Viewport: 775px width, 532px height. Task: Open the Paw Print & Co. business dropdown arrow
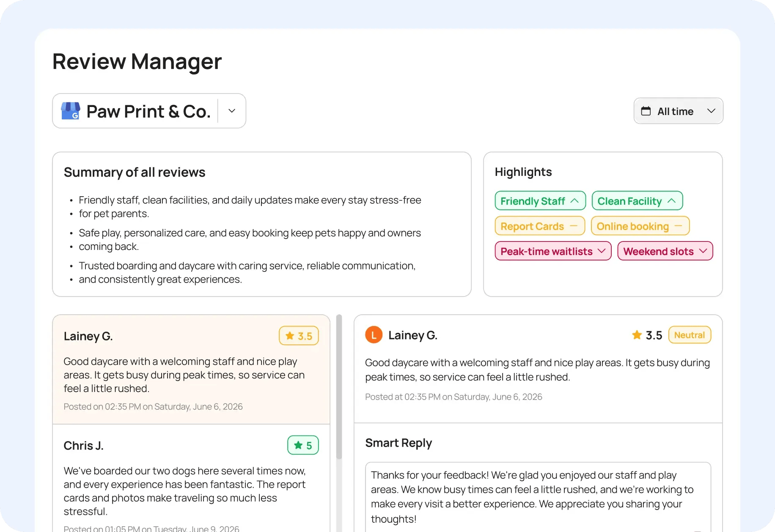click(x=232, y=111)
